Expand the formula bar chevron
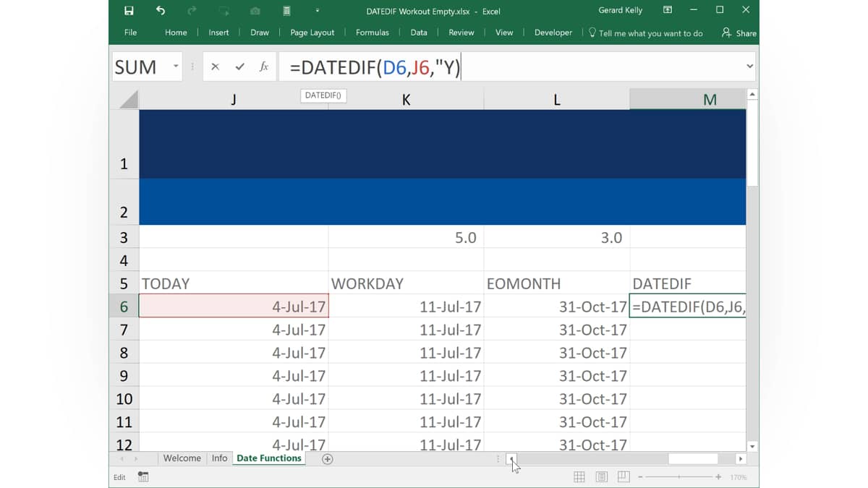This screenshot has width=868, height=488. pyautogui.click(x=749, y=67)
